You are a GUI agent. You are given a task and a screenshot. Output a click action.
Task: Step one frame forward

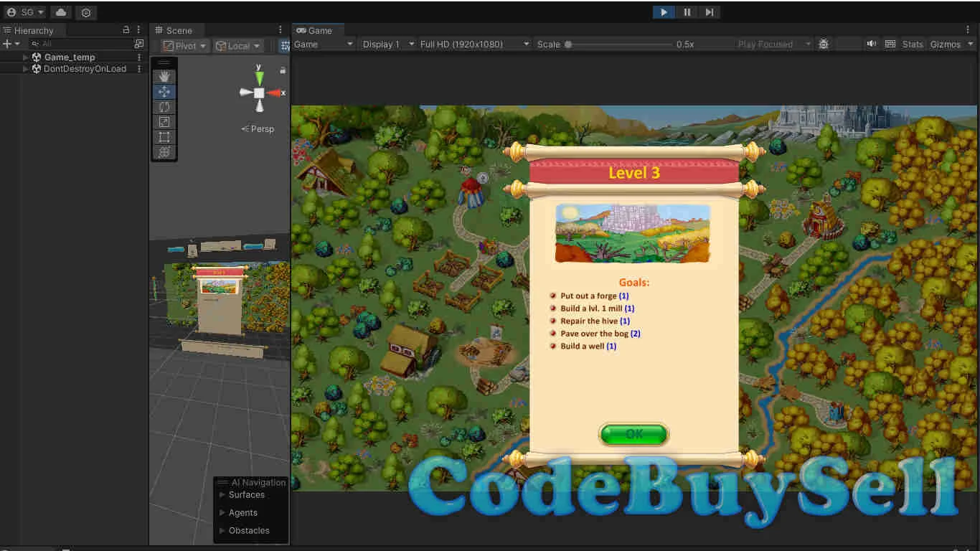point(709,12)
